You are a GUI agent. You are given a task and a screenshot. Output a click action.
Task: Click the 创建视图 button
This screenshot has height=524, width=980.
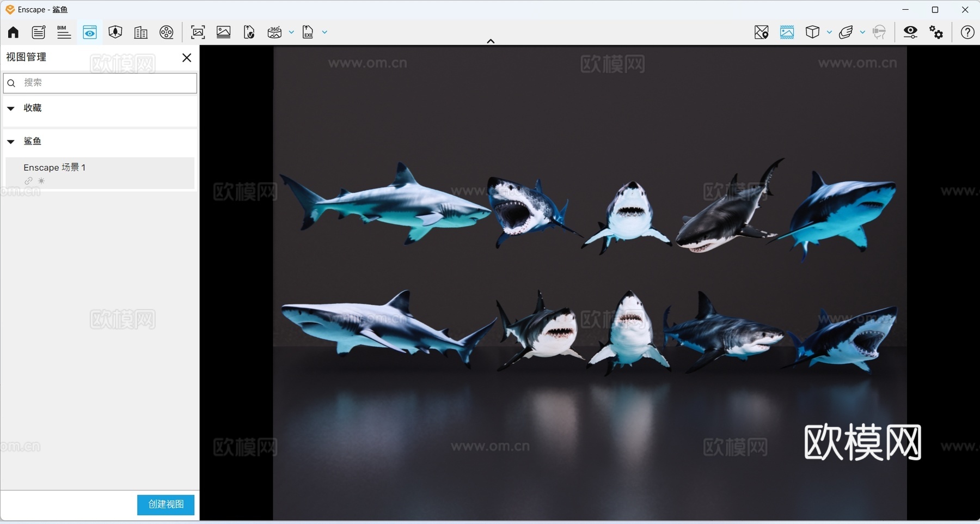166,504
